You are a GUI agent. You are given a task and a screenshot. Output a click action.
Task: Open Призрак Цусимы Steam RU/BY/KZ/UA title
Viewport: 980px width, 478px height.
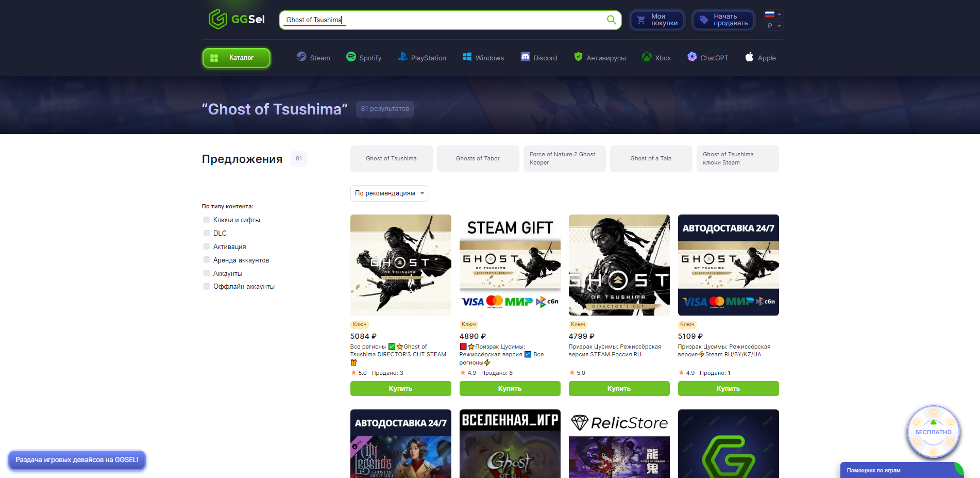[x=724, y=351]
